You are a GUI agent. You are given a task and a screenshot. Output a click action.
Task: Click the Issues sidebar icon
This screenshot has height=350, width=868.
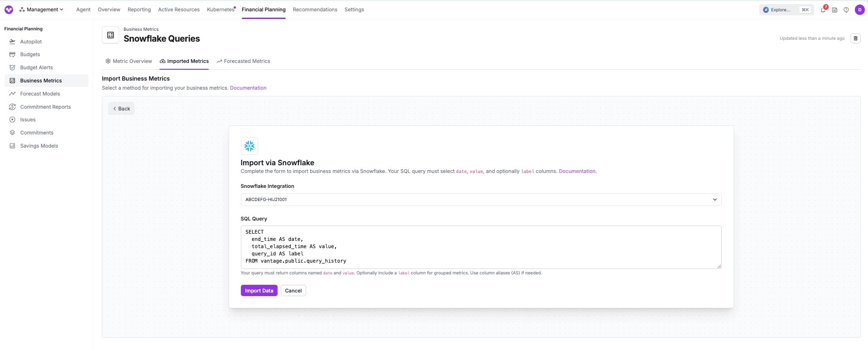(x=12, y=120)
